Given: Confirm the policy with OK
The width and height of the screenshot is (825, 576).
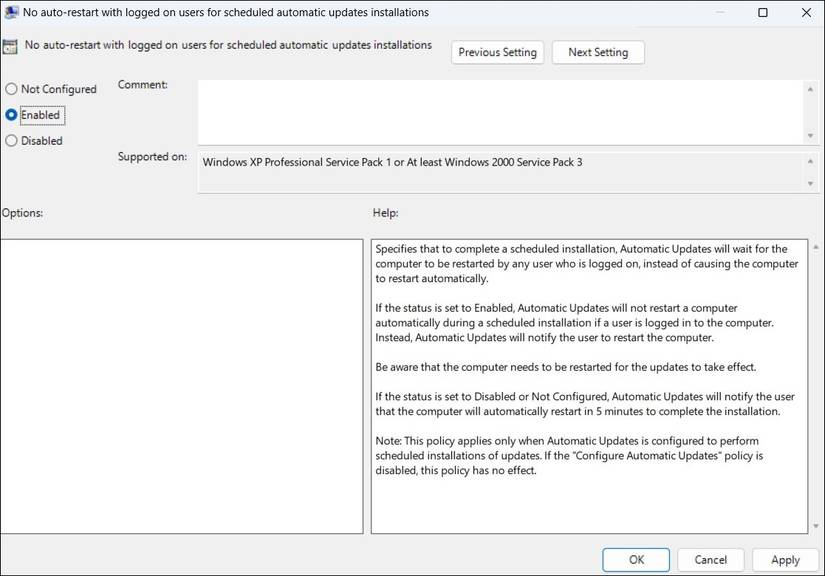Looking at the screenshot, I should (636, 560).
